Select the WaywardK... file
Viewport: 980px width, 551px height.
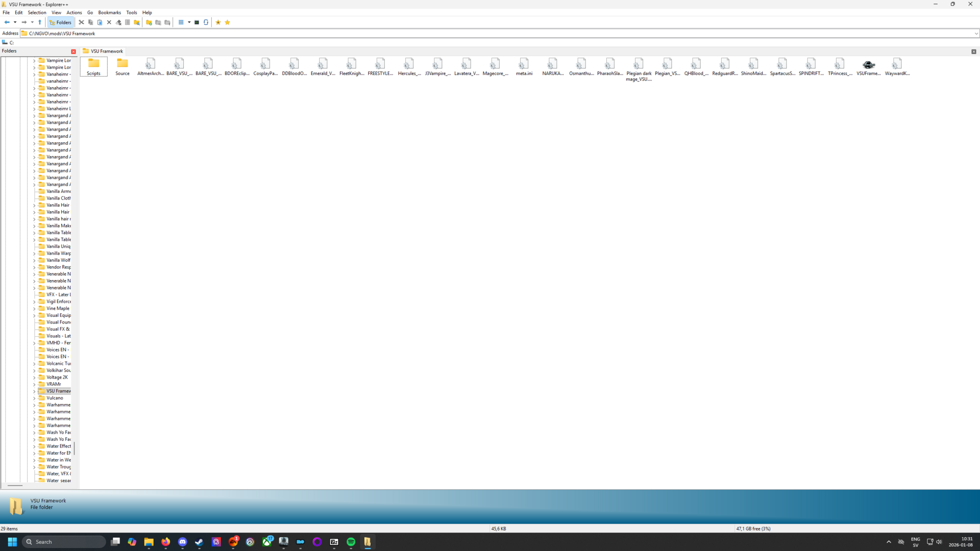tap(897, 67)
